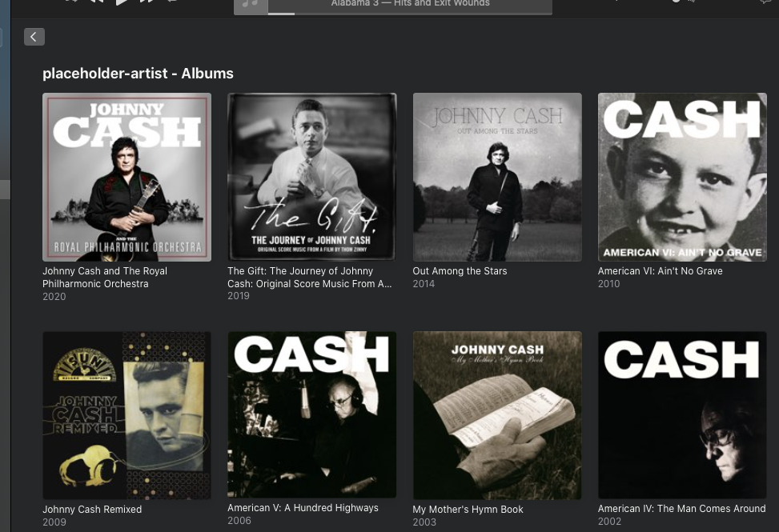Open American V: A Hundred Highways cover
The image size is (779, 532).
click(x=312, y=415)
